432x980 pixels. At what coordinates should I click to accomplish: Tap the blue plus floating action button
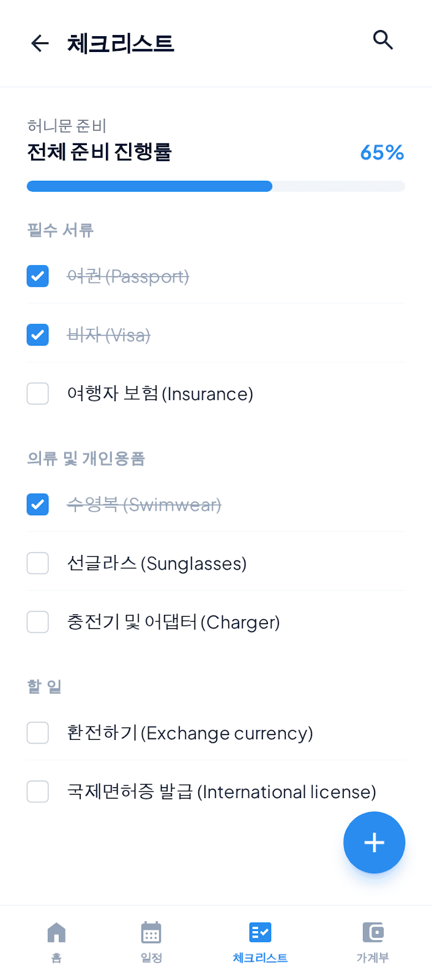374,842
